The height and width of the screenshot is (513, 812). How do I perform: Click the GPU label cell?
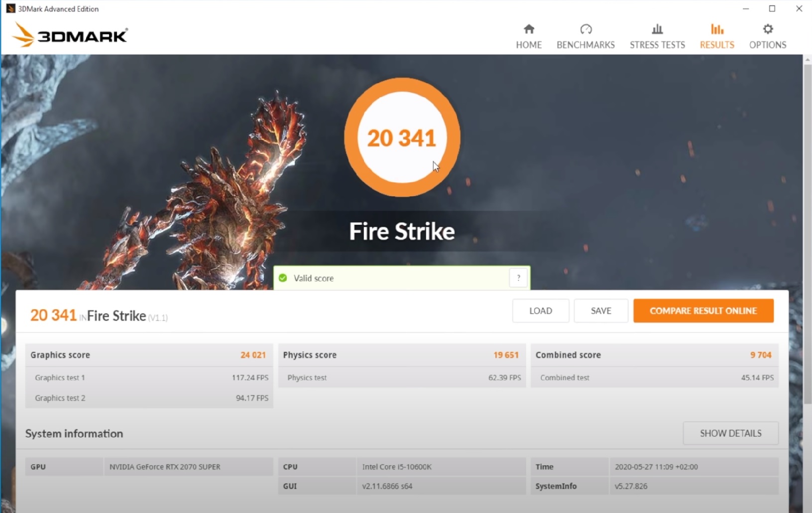[x=64, y=467]
